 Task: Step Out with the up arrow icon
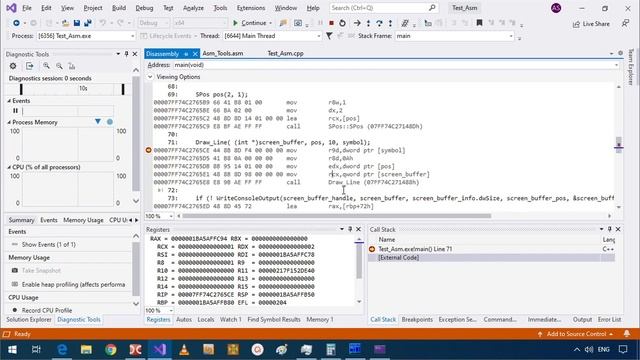click(390, 23)
